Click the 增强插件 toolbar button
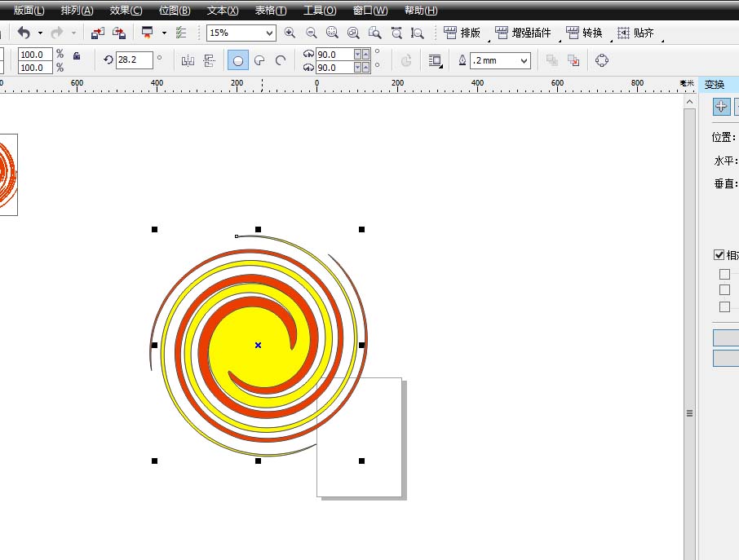Image resolution: width=739 pixels, height=560 pixels. 523,33
